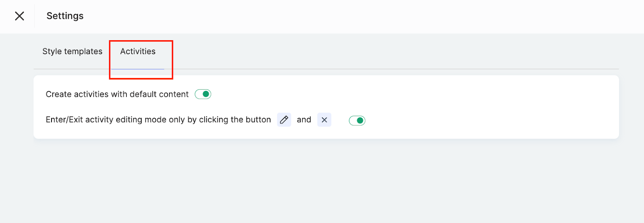Image resolution: width=644 pixels, height=223 pixels.
Task: Click the 'Enter/Exit activity editing mode' label text
Action: 158,120
